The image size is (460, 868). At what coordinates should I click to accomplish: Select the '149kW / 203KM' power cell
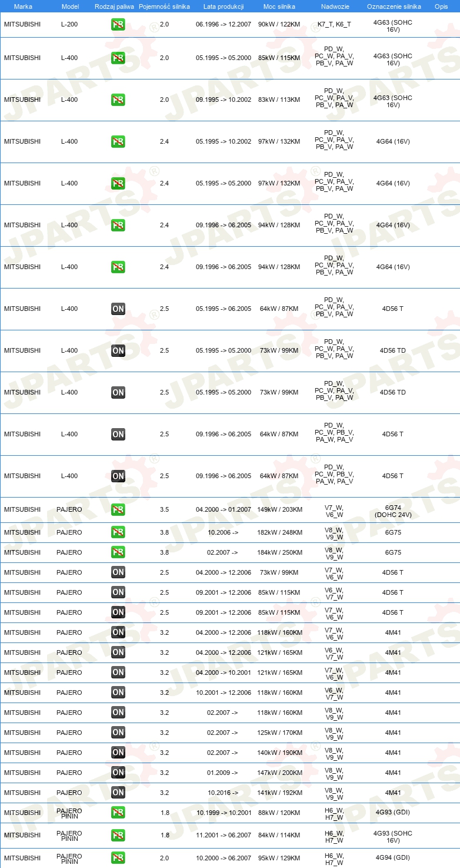pyautogui.click(x=280, y=509)
